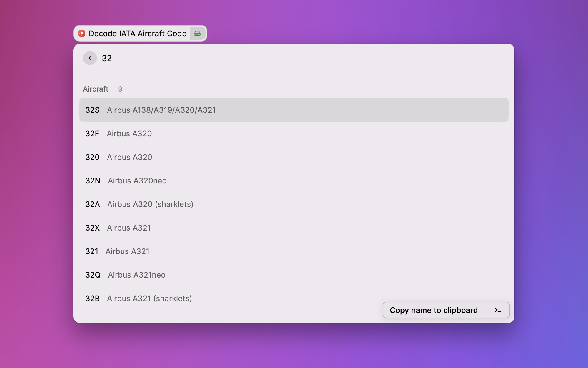Select the 32Q Airbus A321neo row

pos(294,275)
